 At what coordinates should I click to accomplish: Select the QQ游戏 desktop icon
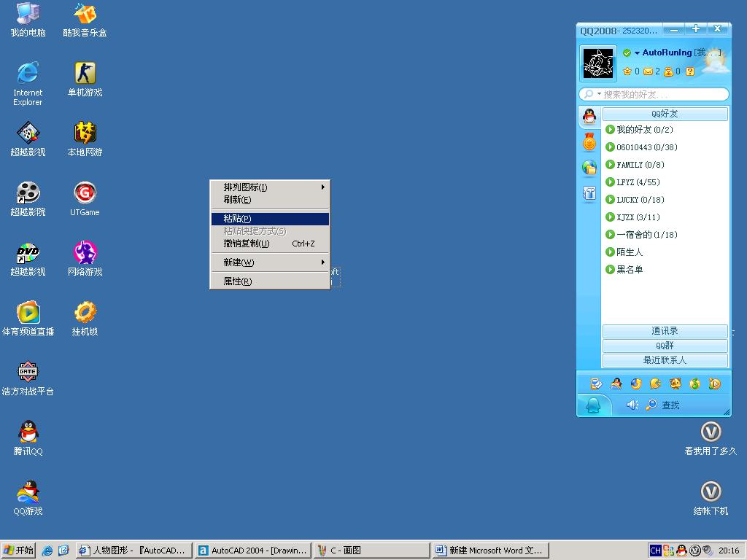(x=28, y=497)
